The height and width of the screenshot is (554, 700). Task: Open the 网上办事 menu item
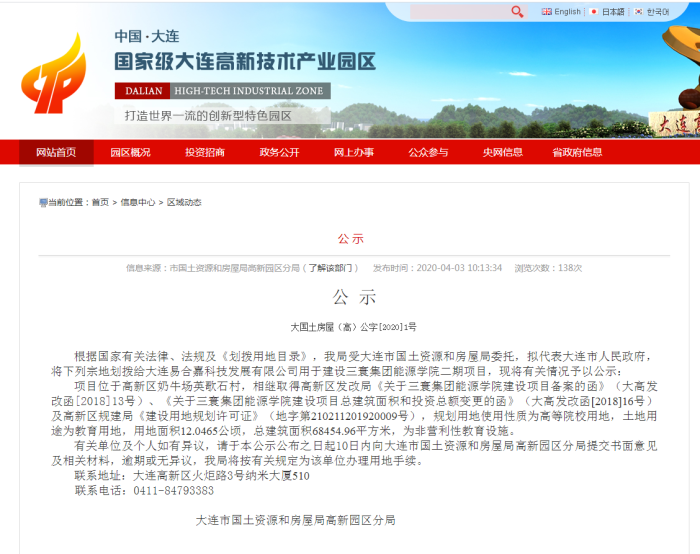click(354, 152)
